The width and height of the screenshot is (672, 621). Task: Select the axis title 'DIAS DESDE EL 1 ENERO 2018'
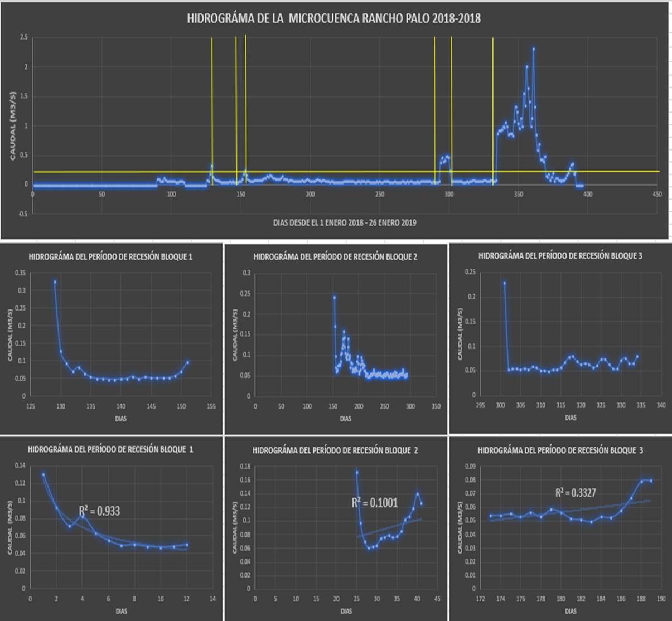tap(345, 222)
